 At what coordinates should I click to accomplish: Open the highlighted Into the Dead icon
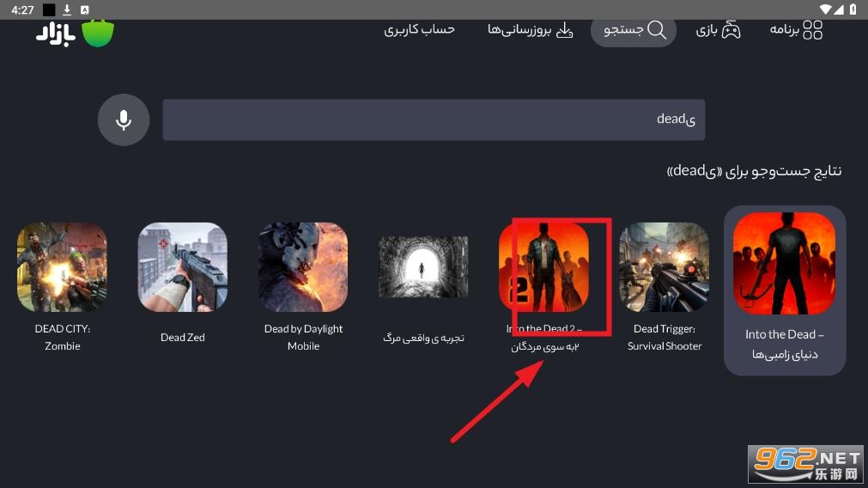(x=785, y=264)
